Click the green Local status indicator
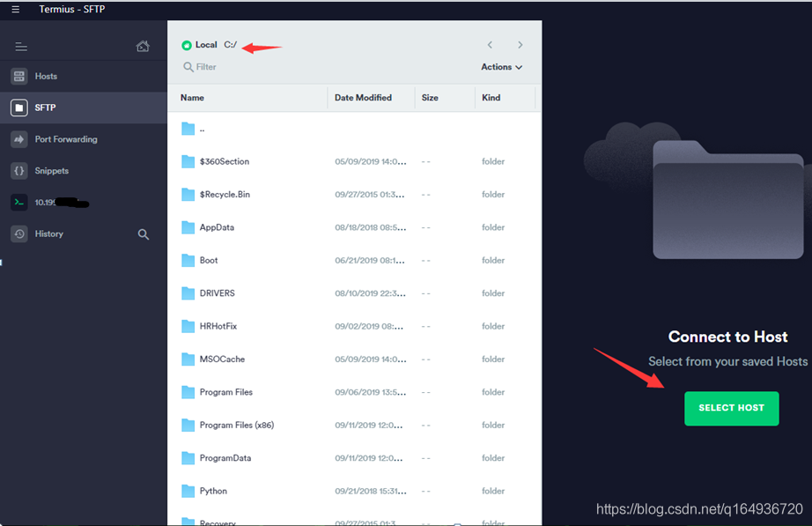812x526 pixels. (x=187, y=45)
